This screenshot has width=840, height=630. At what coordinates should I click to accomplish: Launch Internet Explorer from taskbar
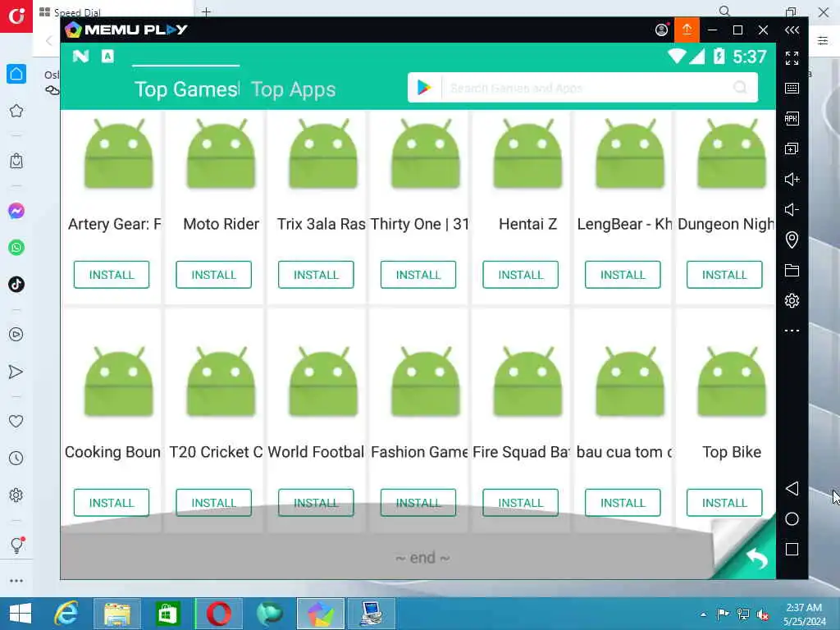(x=66, y=614)
